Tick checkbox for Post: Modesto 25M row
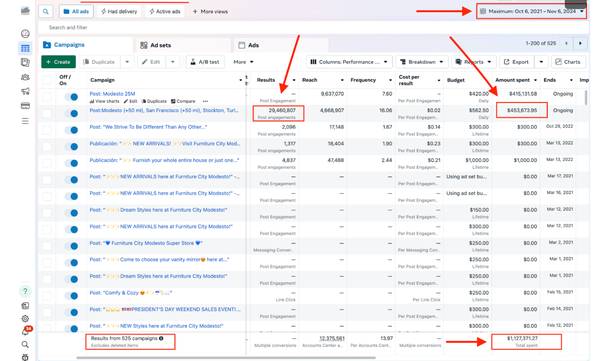The image size is (600, 361). coord(47,97)
